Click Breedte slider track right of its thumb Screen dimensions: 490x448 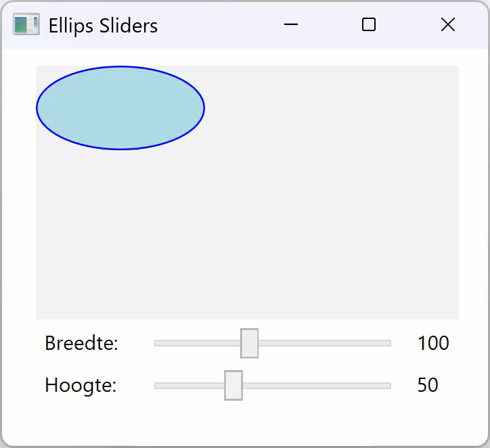[325, 343]
